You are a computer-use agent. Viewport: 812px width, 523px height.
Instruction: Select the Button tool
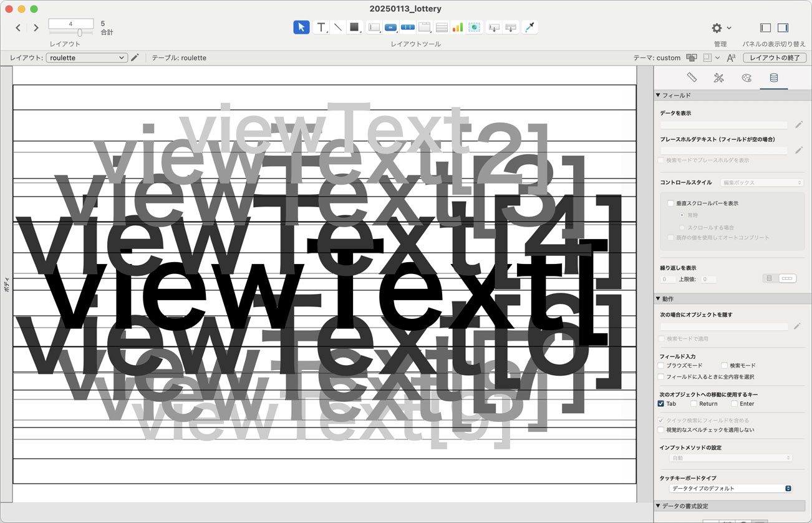click(391, 27)
